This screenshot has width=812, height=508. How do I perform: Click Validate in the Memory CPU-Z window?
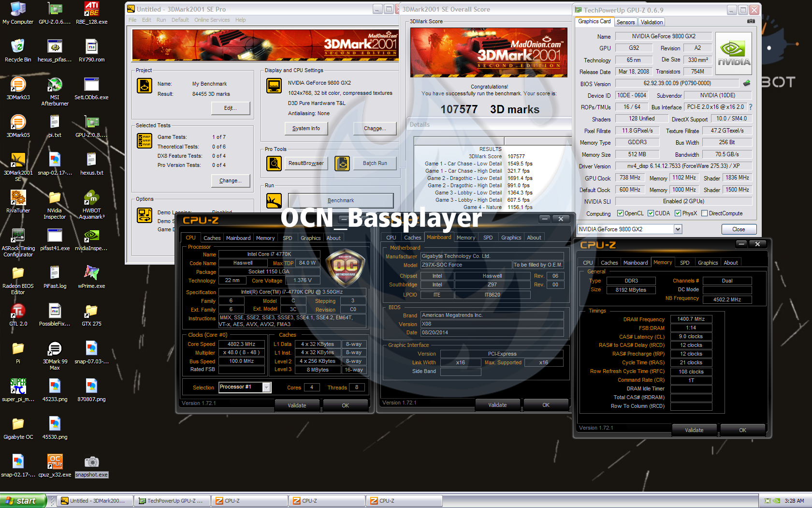694,430
